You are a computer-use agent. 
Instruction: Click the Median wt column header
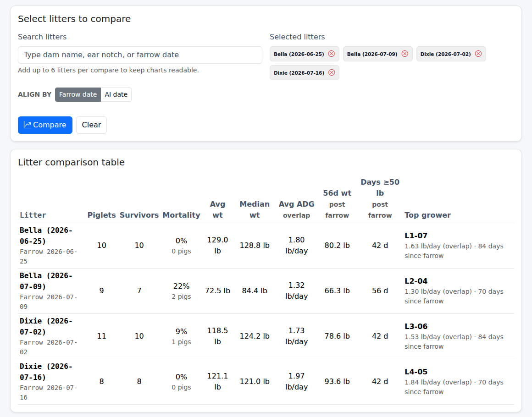(x=255, y=209)
